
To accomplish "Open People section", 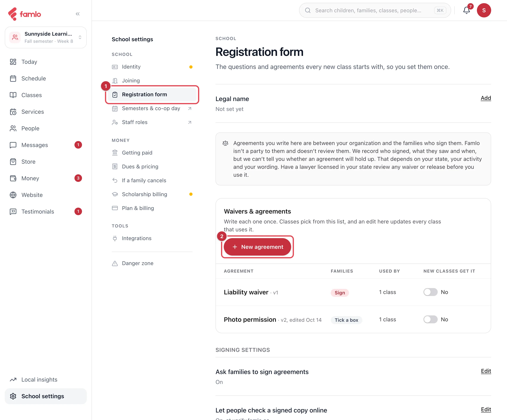I will pyautogui.click(x=46, y=129).
